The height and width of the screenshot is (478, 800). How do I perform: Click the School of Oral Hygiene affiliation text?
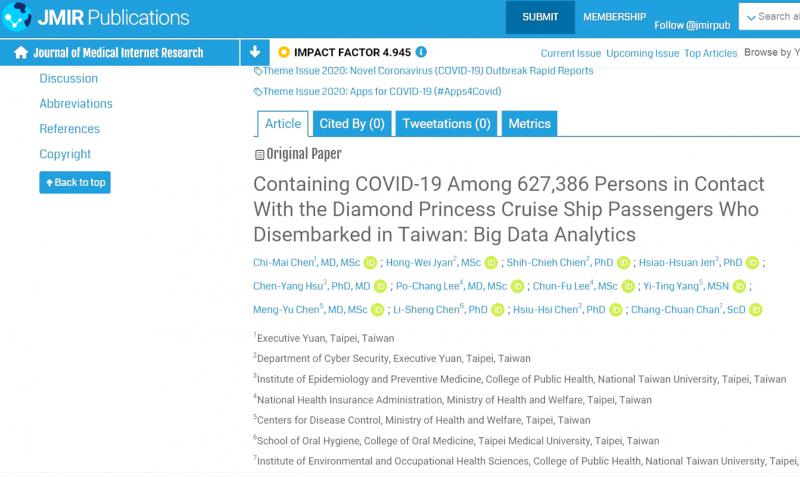point(458,441)
